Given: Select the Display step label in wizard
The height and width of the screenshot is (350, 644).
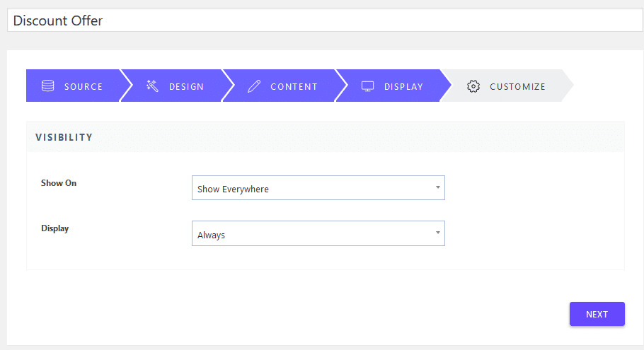Looking at the screenshot, I should coord(403,87).
